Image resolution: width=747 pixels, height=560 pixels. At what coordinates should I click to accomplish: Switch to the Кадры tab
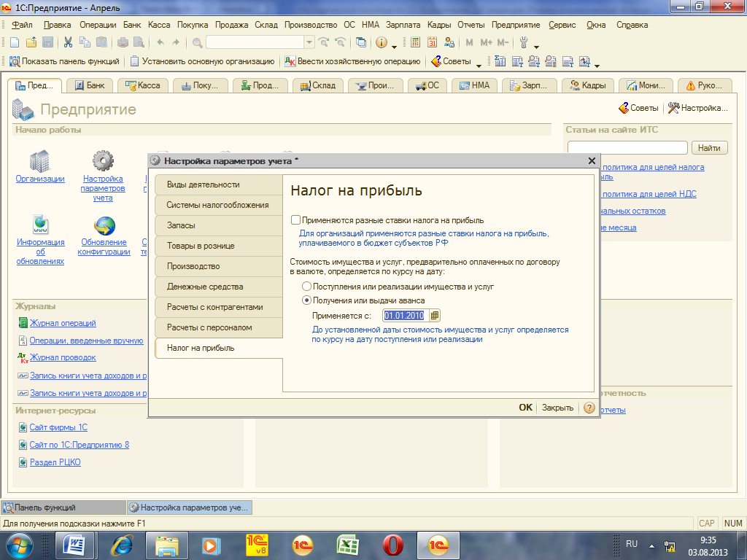pyautogui.click(x=589, y=86)
